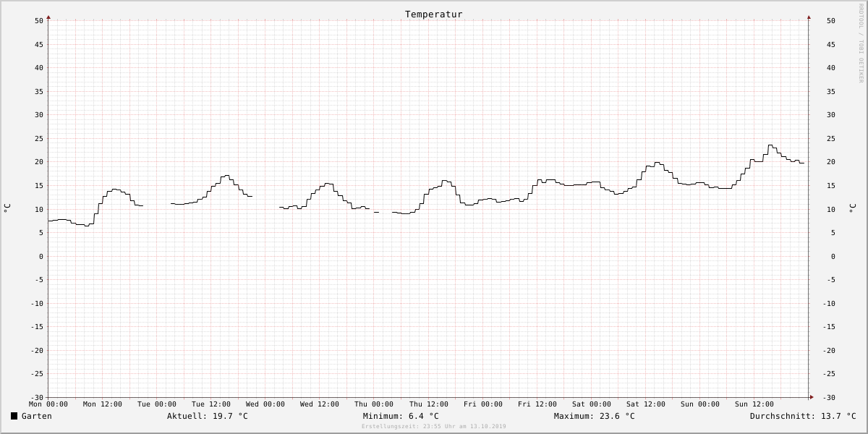Click the right y-axis label '-15'

829,327
